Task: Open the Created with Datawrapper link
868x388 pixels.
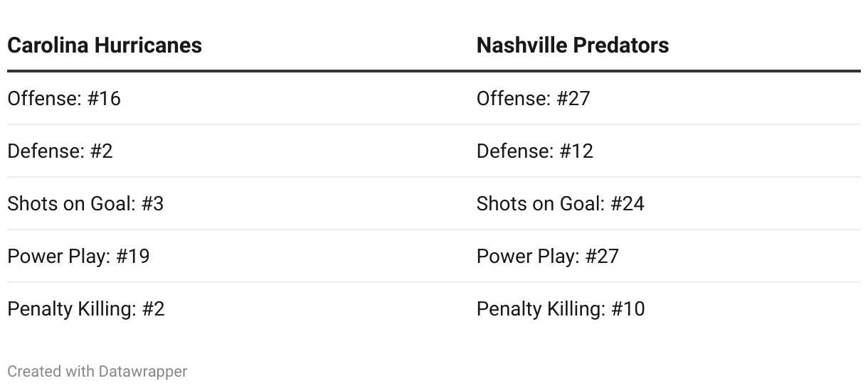Action: click(97, 371)
